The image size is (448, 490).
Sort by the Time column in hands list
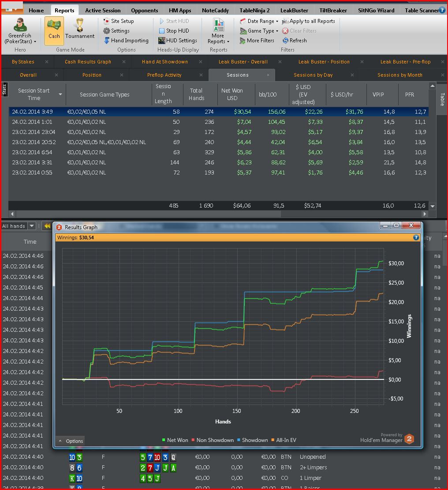[30, 241]
